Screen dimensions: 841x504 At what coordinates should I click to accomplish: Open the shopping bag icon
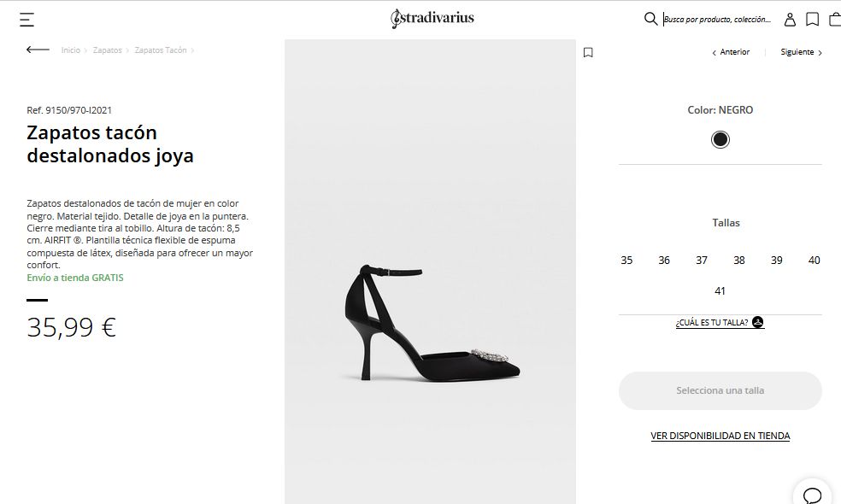pos(834,20)
